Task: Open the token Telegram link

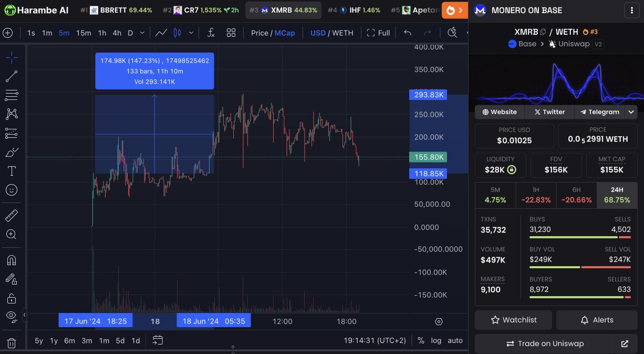Action: (x=599, y=112)
